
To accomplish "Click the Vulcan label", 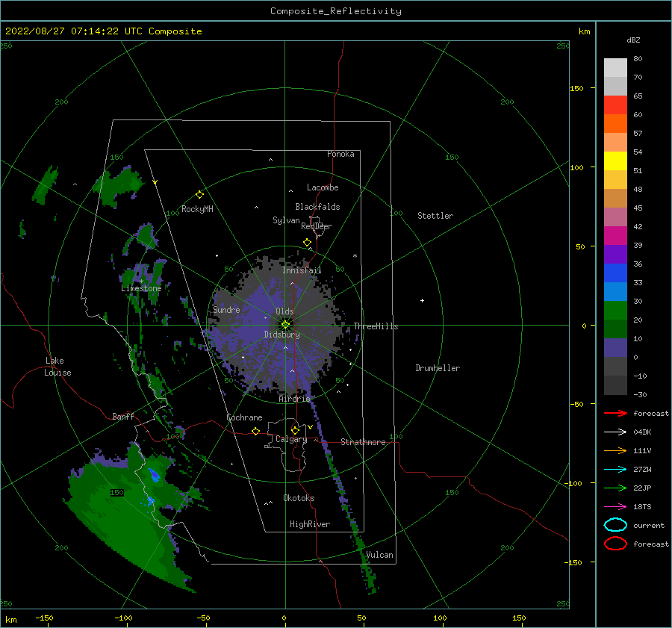I will click(x=379, y=555).
